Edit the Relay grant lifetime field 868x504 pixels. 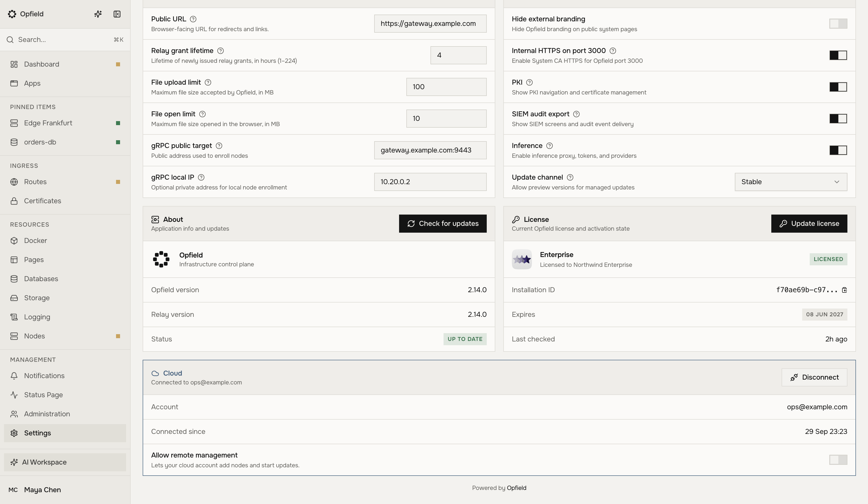pyautogui.click(x=458, y=56)
